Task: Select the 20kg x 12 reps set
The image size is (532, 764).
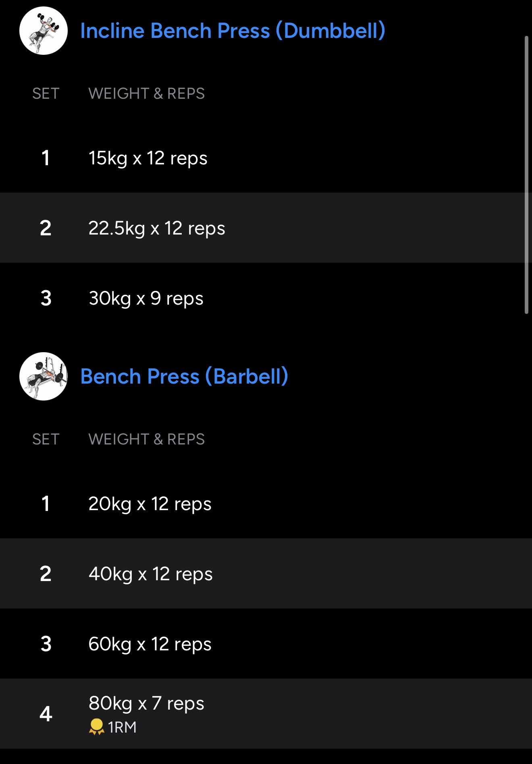Action: coord(150,504)
